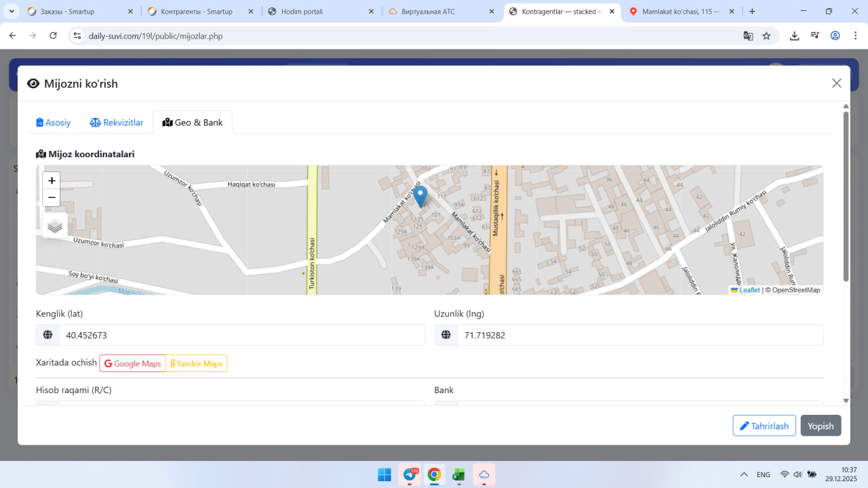Bookmark this page with the star icon
The width and height of the screenshot is (868, 488).
pyautogui.click(x=766, y=36)
